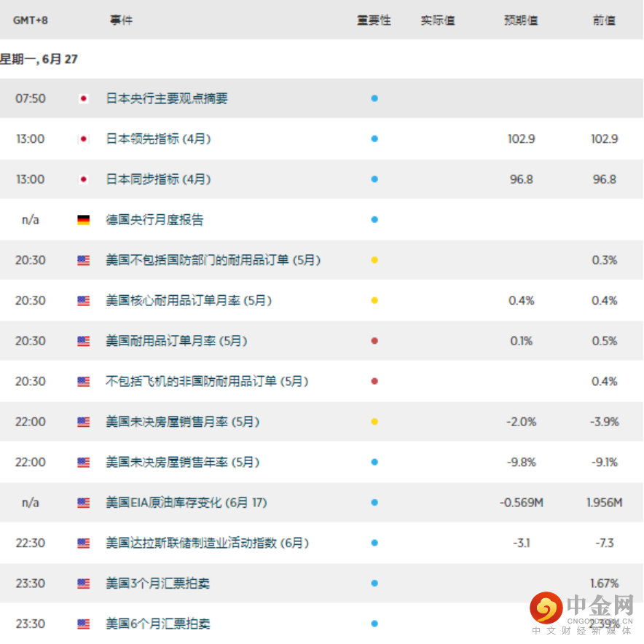This screenshot has width=644, height=644.
Task: Click Germany flag beside 德国央行月度报告
Action: 83,220
